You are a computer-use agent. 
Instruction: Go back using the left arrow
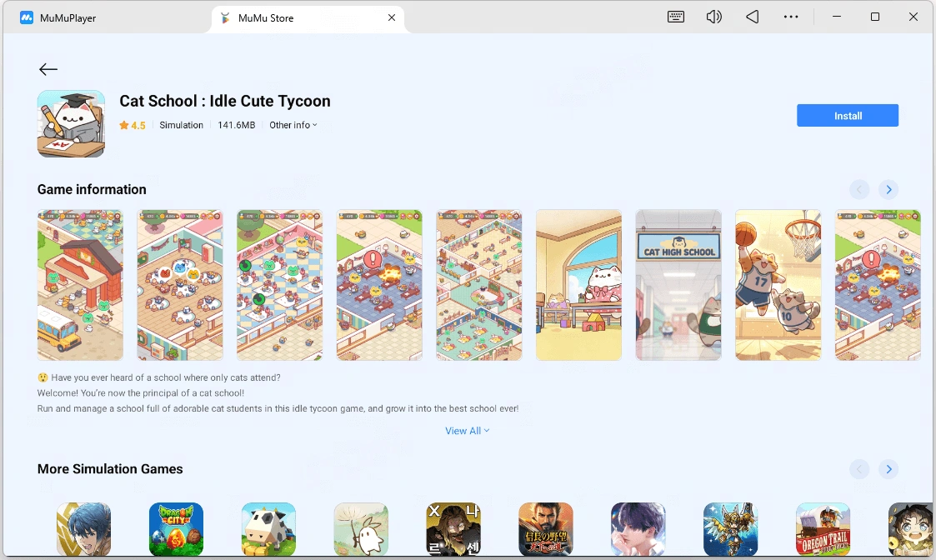(48, 69)
